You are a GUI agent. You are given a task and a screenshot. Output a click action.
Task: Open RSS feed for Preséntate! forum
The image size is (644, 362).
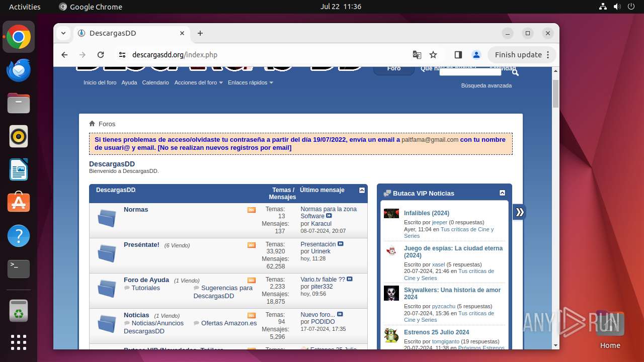pyautogui.click(x=252, y=245)
